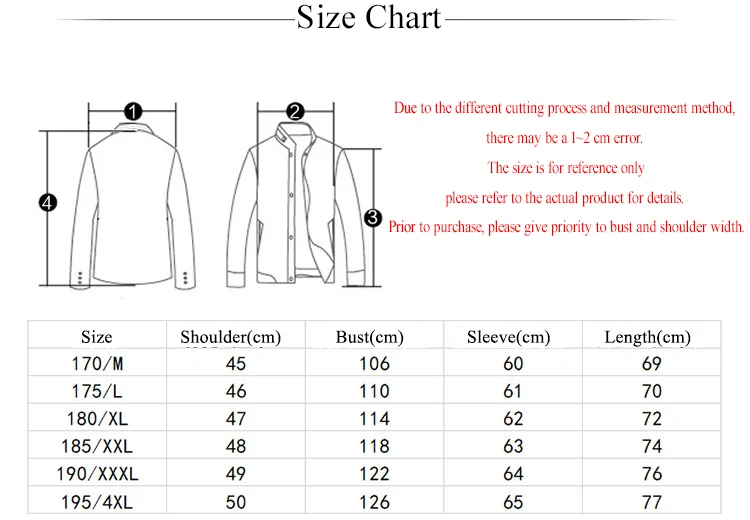Select the 185/XXL size row
Viewport: 750px width, 520px height.
coord(374,445)
